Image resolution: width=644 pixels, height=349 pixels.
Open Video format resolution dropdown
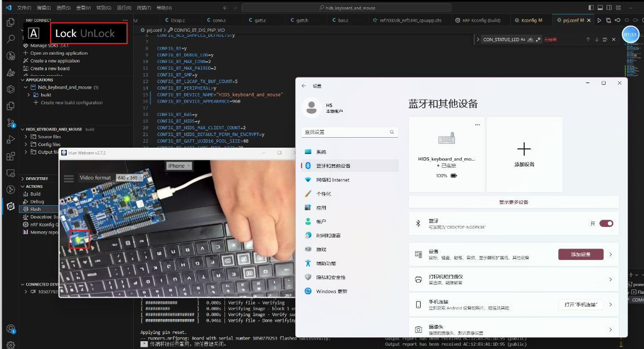(x=129, y=178)
